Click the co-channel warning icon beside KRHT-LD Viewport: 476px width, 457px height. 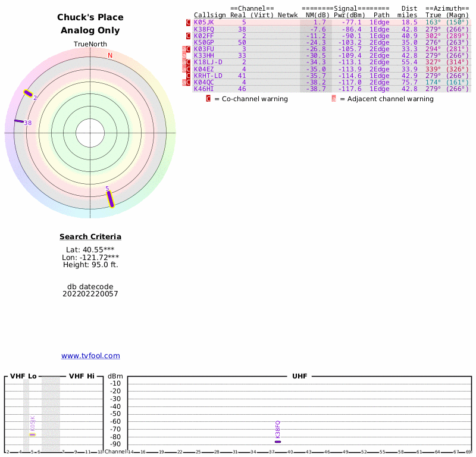pyautogui.click(x=189, y=76)
